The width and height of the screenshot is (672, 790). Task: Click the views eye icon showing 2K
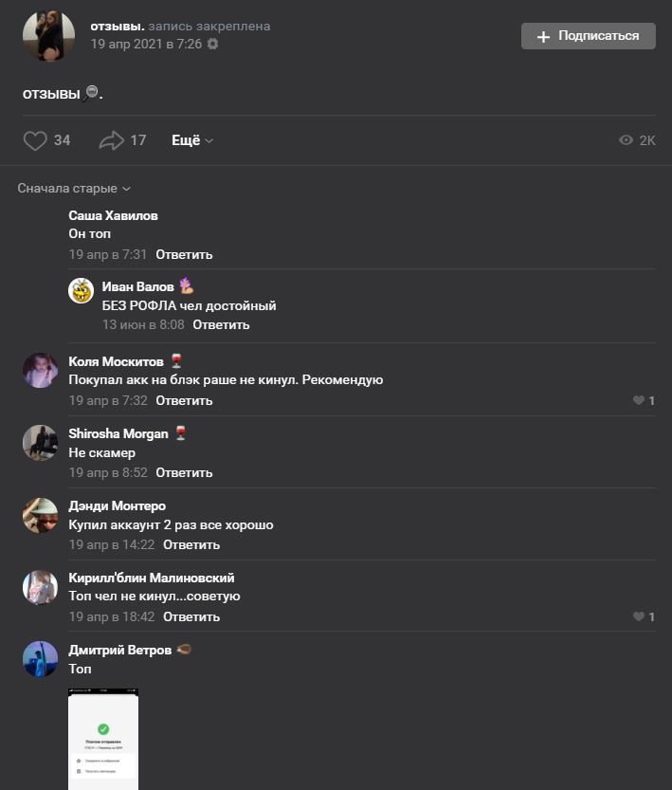pyautogui.click(x=626, y=140)
